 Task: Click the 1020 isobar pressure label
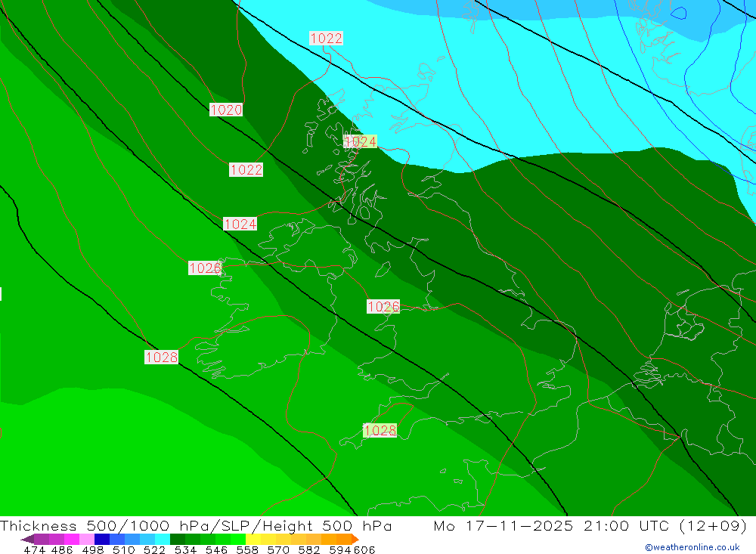(225, 110)
